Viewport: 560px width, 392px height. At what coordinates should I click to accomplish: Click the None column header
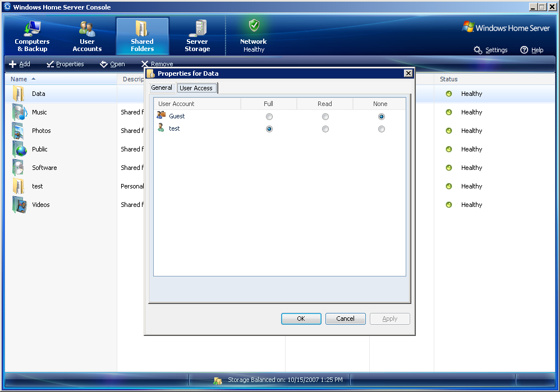[x=380, y=104]
